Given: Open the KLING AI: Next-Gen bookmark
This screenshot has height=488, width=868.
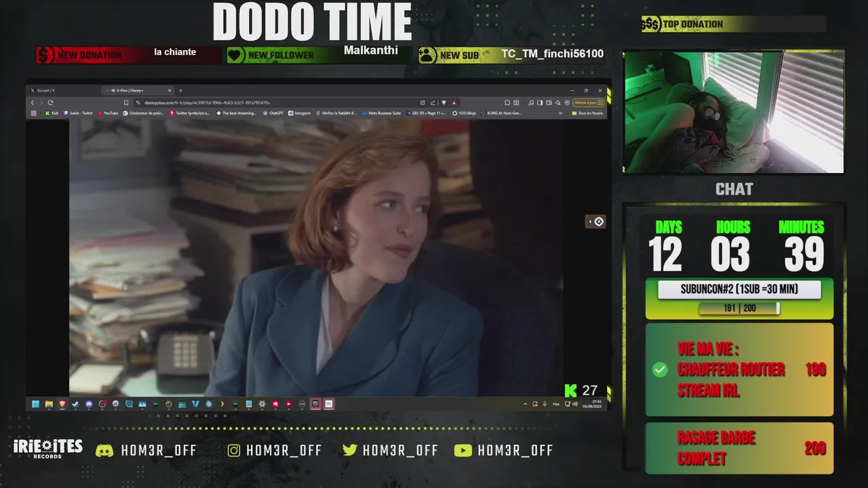Looking at the screenshot, I should point(502,113).
